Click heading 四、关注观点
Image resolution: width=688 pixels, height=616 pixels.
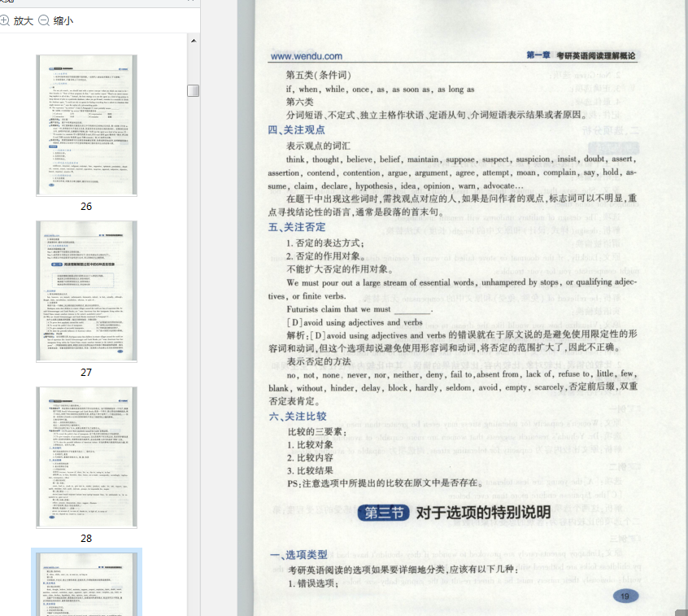click(x=297, y=130)
